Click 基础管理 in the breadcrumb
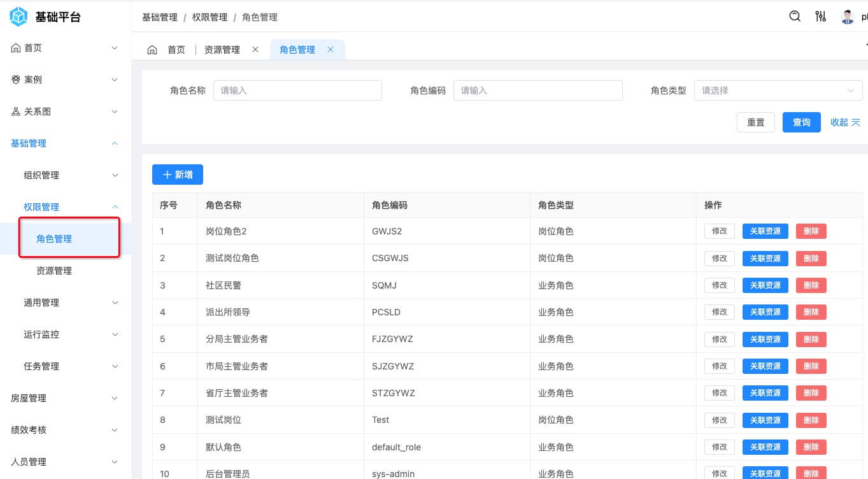This screenshot has height=479, width=868. coord(160,17)
